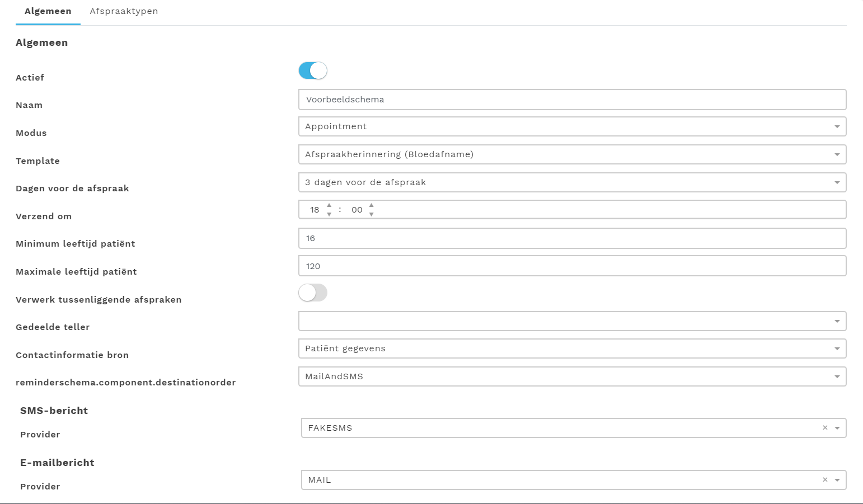Open the Contactinformatie bron dropdown
This screenshot has height=504, width=863.
(572, 348)
